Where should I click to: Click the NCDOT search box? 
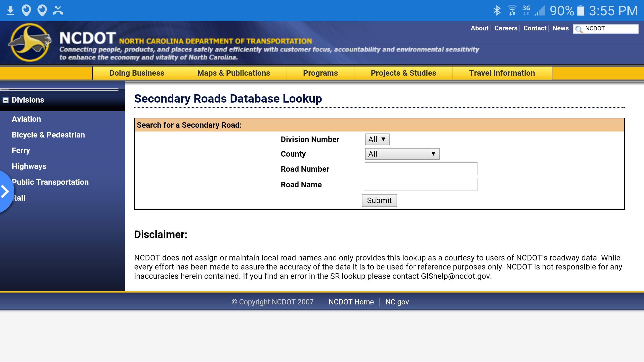pos(606,29)
